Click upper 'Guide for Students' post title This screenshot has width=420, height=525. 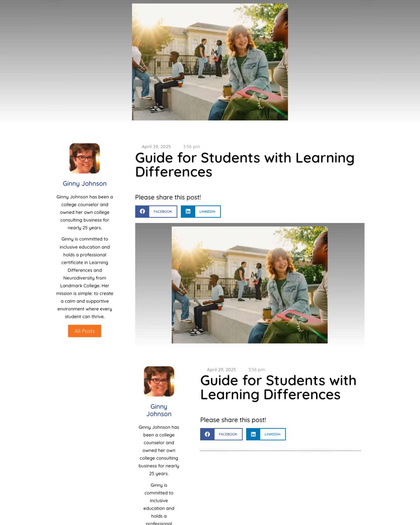tap(245, 165)
